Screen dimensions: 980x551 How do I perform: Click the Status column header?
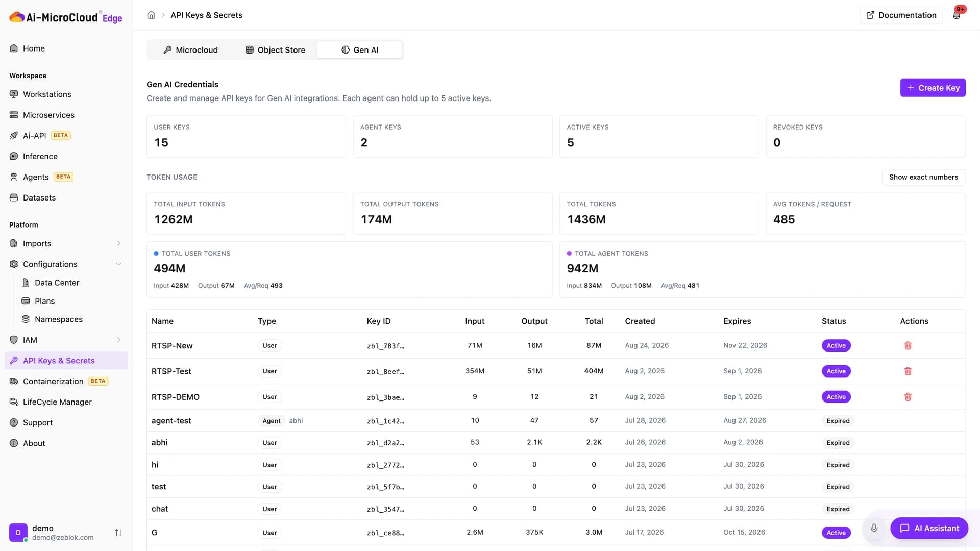(834, 321)
